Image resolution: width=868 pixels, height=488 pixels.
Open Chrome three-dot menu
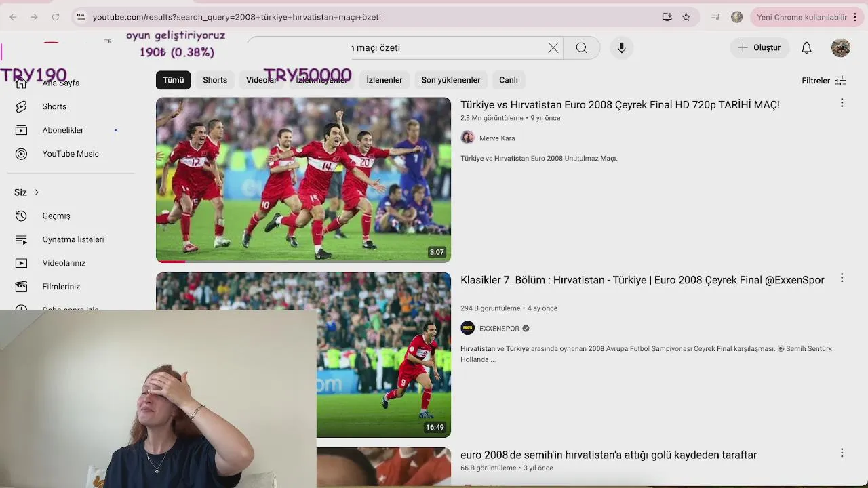[855, 17]
